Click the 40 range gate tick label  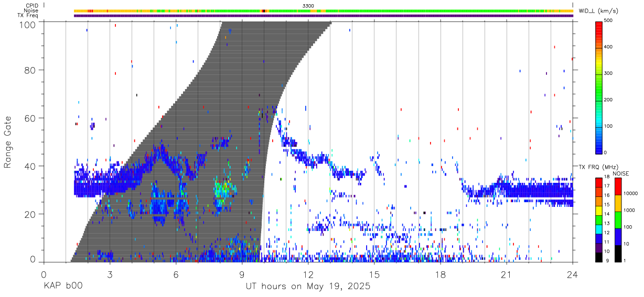(x=30, y=166)
